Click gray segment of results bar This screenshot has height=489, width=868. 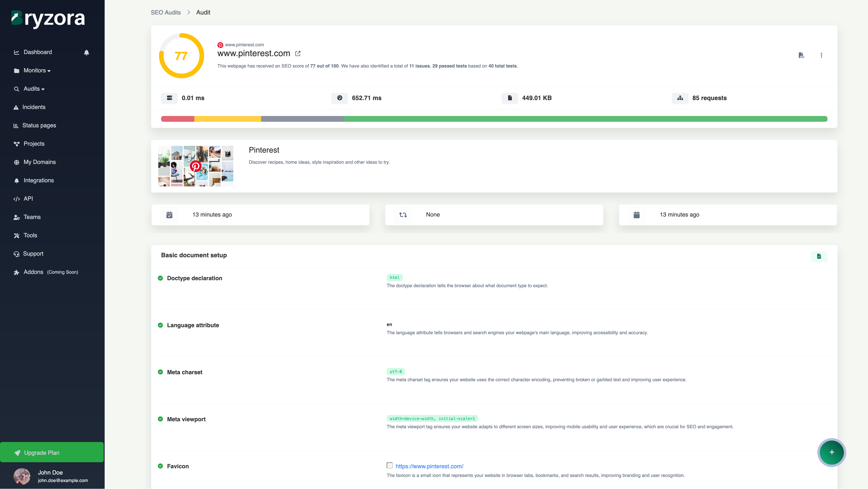[303, 119]
